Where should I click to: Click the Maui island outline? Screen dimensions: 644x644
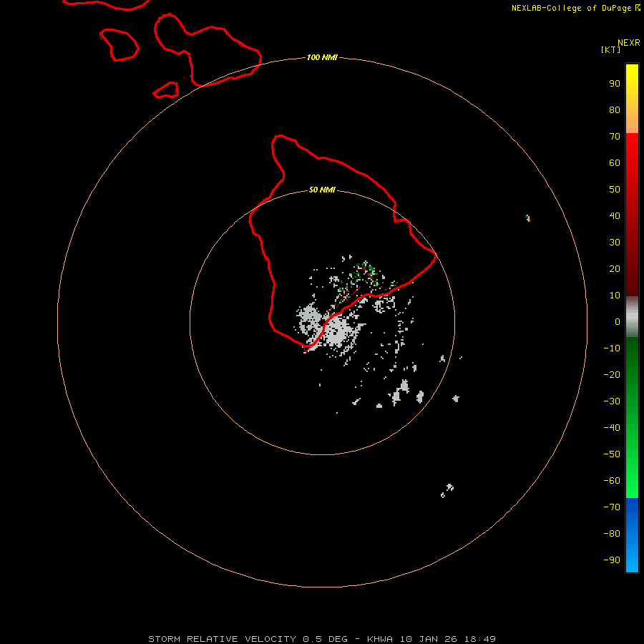[x=208, y=49]
